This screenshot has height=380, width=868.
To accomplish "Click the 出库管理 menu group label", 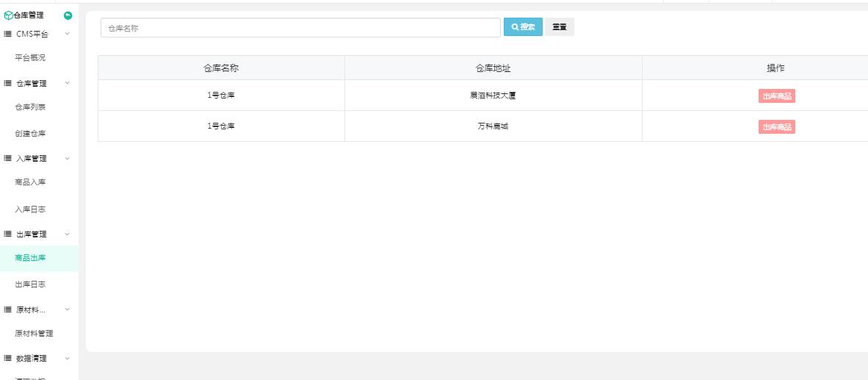I will (32, 234).
